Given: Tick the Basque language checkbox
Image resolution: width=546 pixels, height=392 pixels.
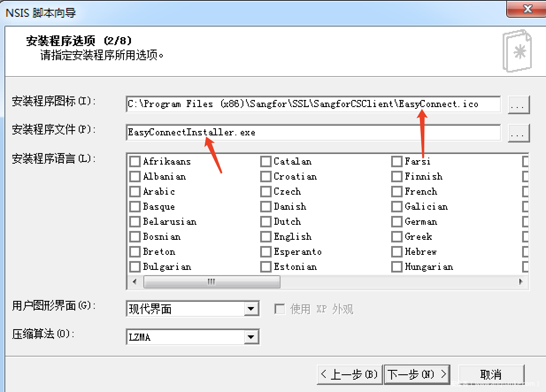Looking at the screenshot, I should point(135,207).
